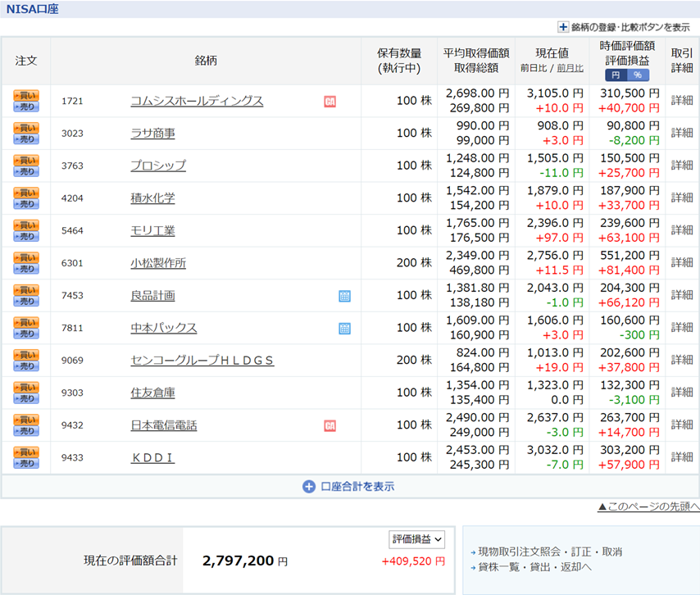The image size is (700, 595).
Task: View 詳細 for KDDI
Action: [x=682, y=457]
